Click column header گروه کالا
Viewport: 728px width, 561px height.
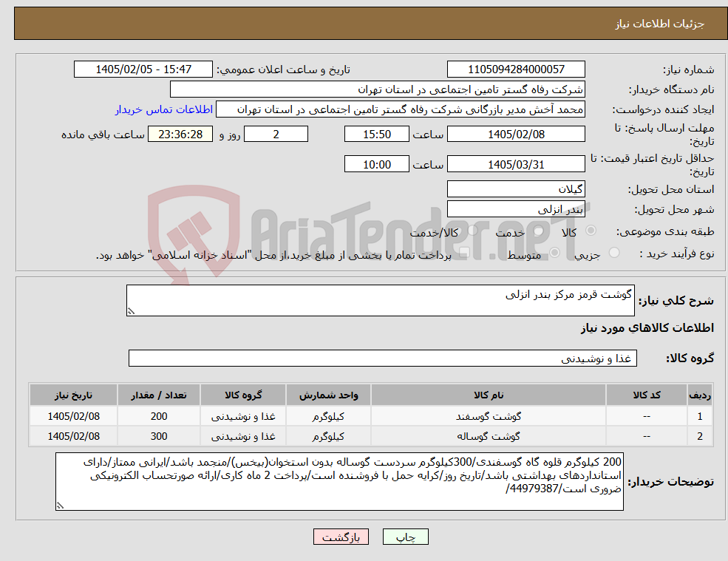tap(243, 395)
